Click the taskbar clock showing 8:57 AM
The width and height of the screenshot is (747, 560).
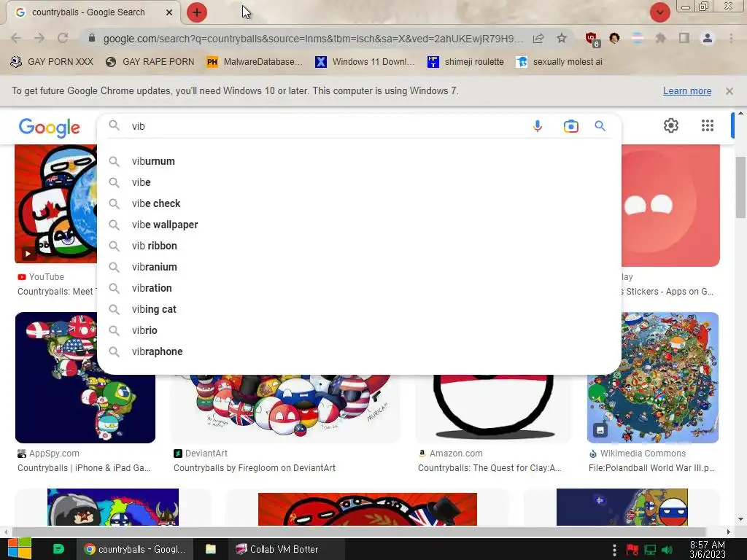coord(708,549)
